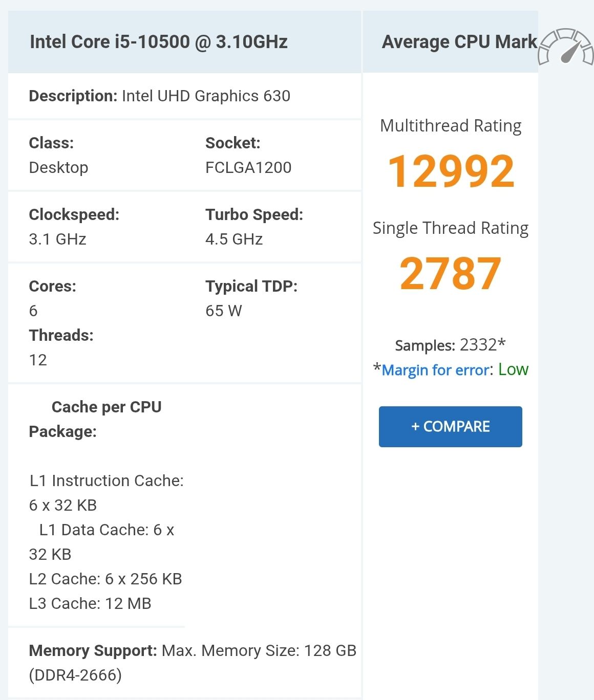Click the L2 Cache specification row

tap(105, 579)
